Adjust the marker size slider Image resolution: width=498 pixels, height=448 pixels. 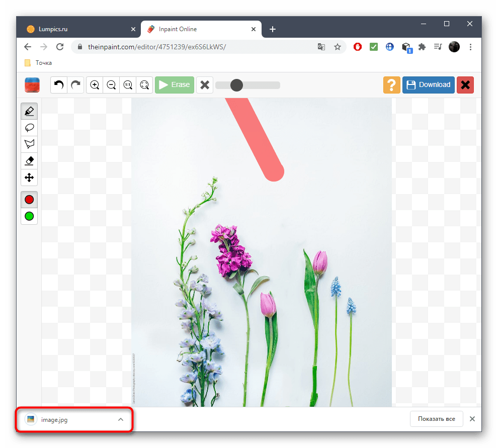click(x=236, y=85)
